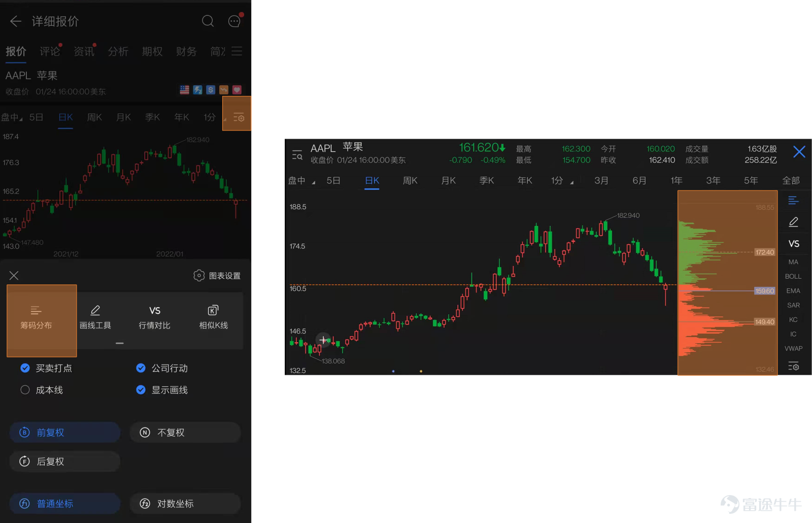This screenshot has width=812, height=523.
Task: Switch to 资讯 tab
Action: point(84,51)
